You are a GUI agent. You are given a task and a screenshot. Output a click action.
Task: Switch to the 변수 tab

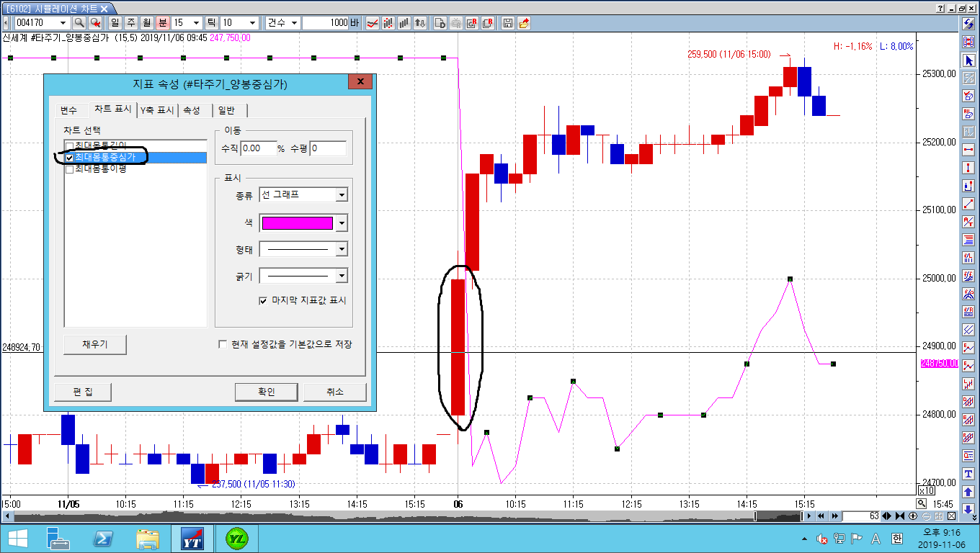(x=69, y=110)
